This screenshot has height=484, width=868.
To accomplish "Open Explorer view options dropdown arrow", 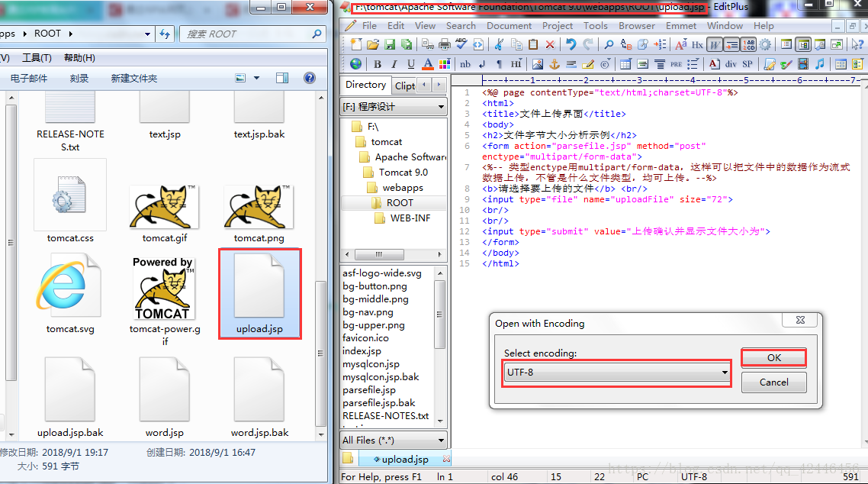I will click(x=256, y=78).
